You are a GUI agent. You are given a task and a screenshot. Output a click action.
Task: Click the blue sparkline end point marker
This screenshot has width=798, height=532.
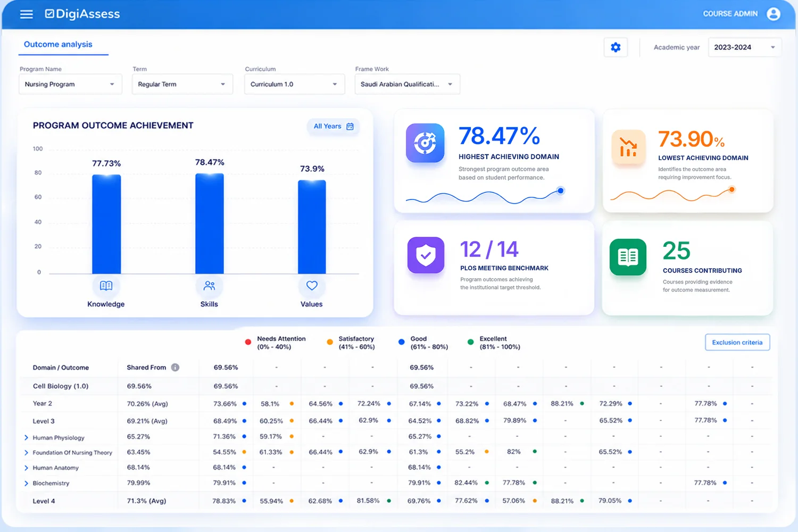coord(561,190)
